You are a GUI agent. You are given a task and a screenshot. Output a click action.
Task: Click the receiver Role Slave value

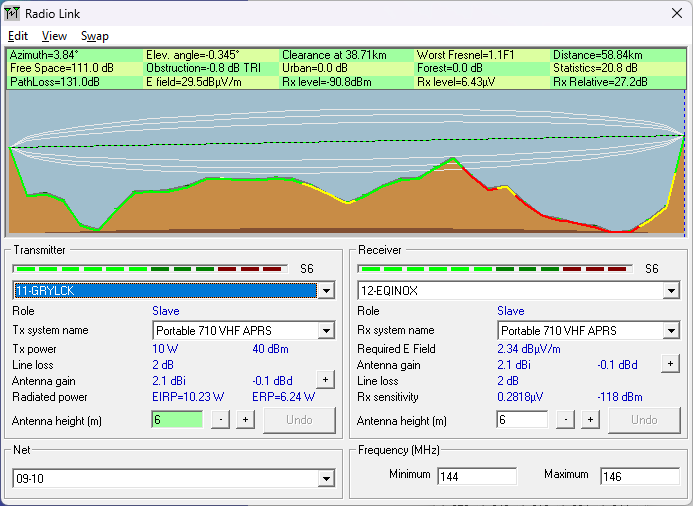pyautogui.click(x=510, y=311)
